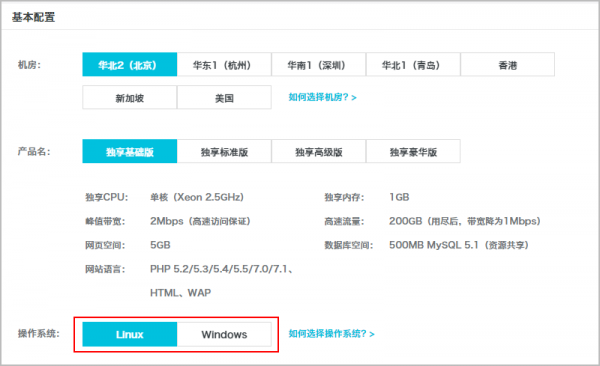Select the 新加坡 data center option
600x366 pixels.
[130, 98]
